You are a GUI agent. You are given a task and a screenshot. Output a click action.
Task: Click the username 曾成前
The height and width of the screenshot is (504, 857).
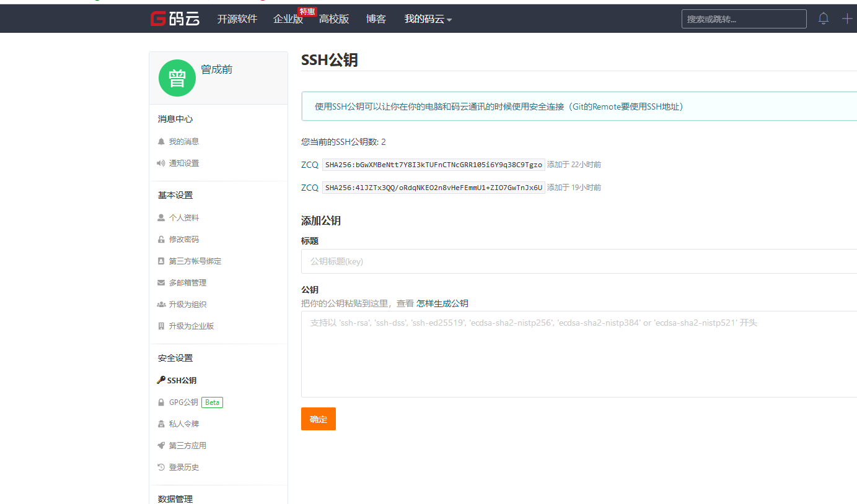pyautogui.click(x=217, y=69)
